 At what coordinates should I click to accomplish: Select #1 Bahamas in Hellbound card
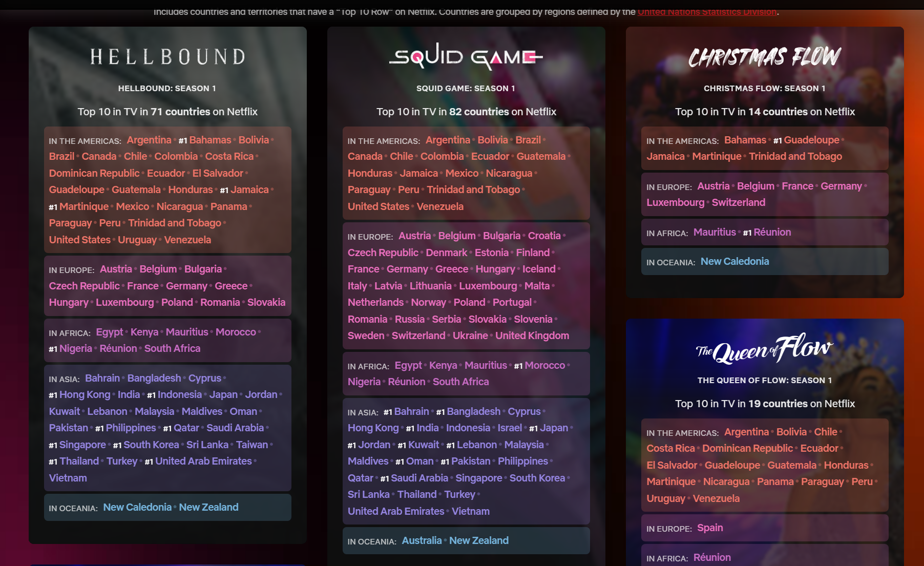pos(205,140)
